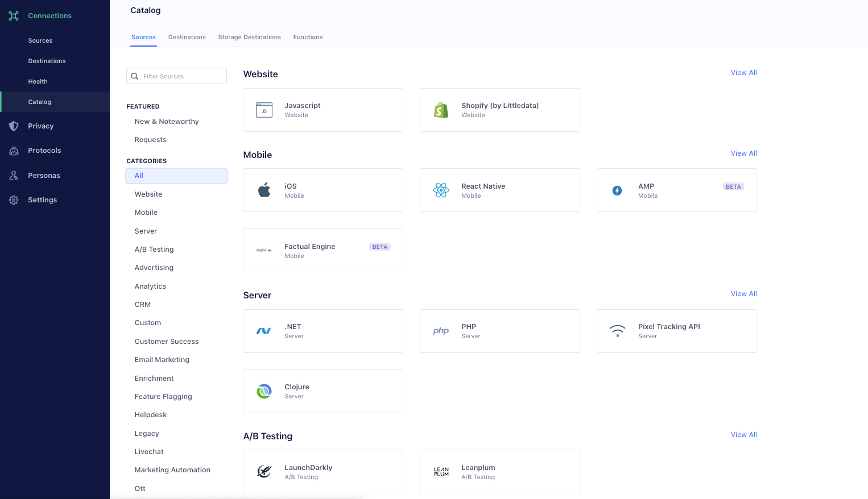
Task: Click the Leanplum logo icon
Action: pos(441,472)
